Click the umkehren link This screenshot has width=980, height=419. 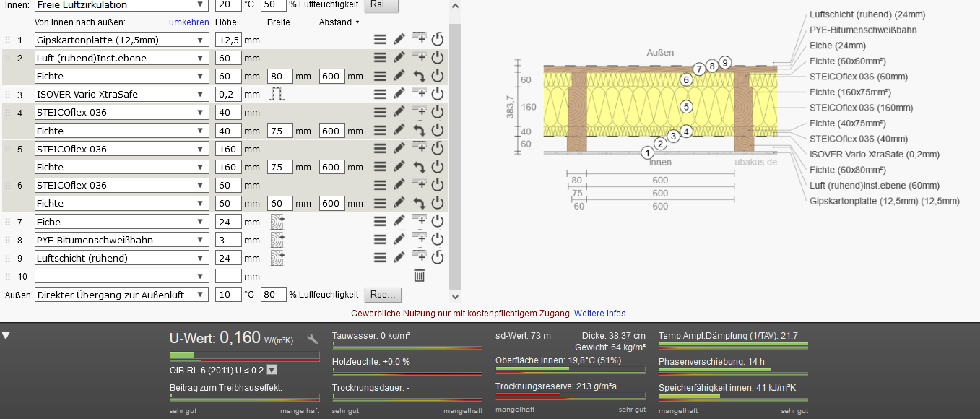point(188,22)
